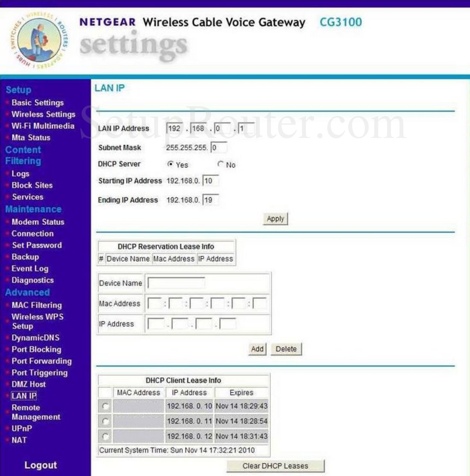Click the Setup section heading
Screen dimensions: 470x476
click(18, 90)
